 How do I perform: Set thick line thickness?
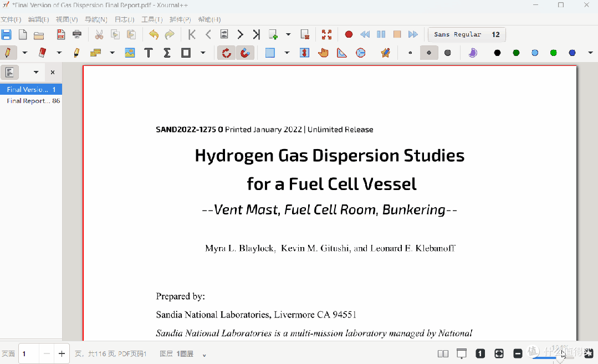coord(448,53)
